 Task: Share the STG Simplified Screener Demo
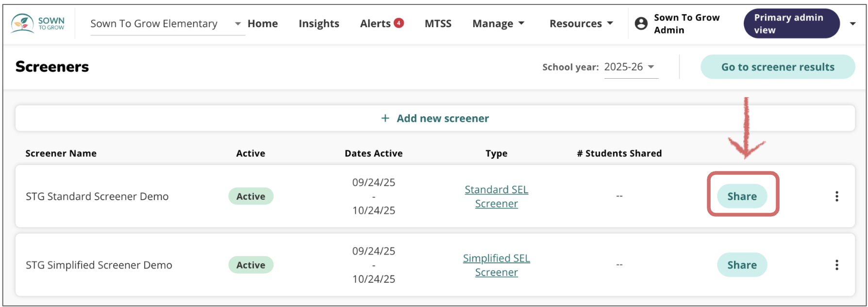(742, 265)
